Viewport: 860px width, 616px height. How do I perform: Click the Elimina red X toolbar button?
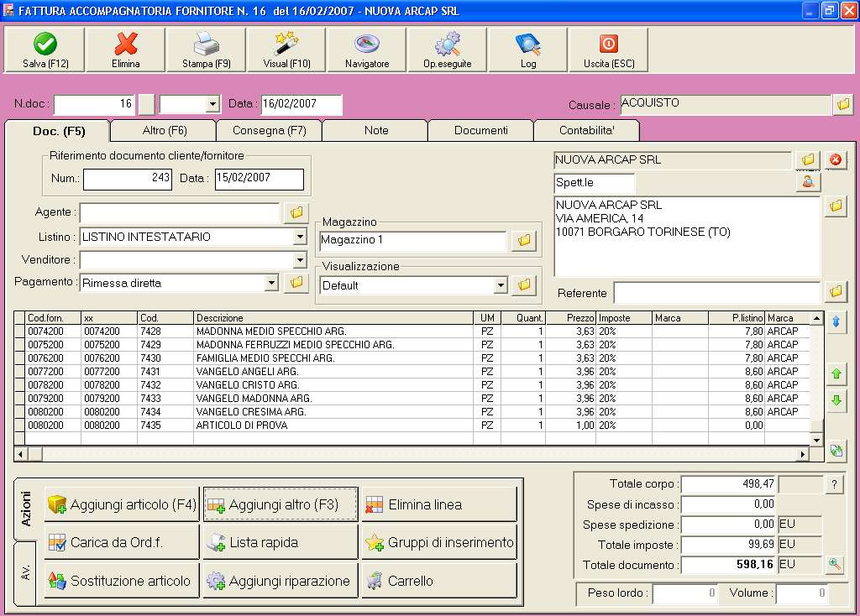[x=126, y=50]
